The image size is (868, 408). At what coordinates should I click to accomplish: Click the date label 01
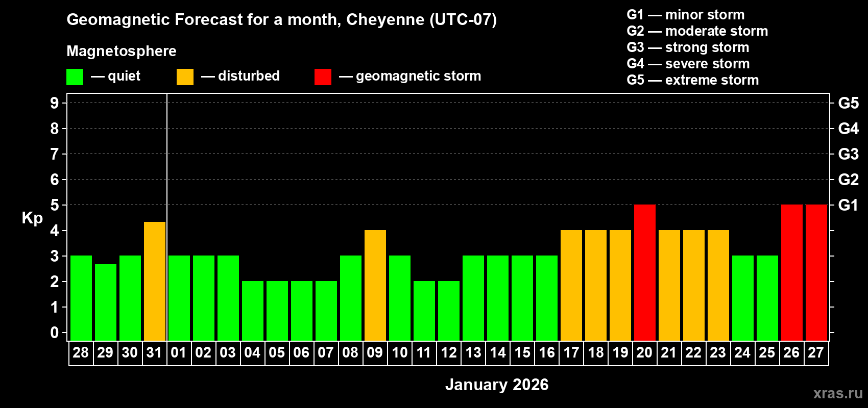click(x=179, y=352)
